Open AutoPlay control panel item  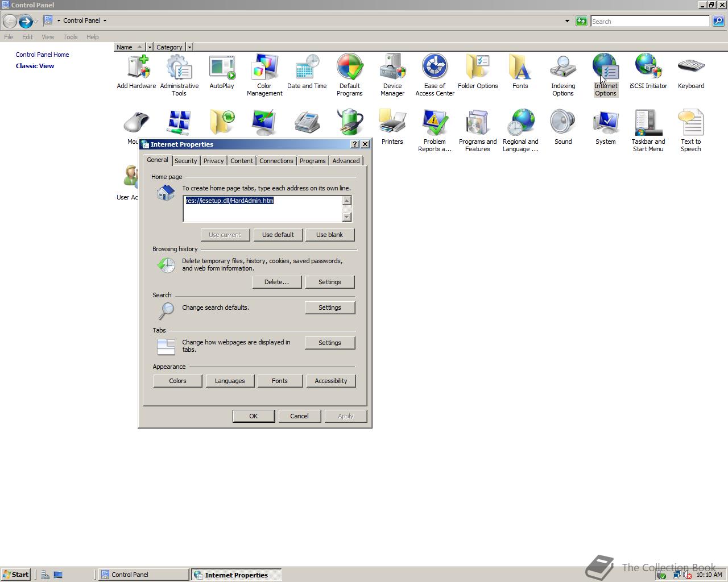(x=222, y=72)
